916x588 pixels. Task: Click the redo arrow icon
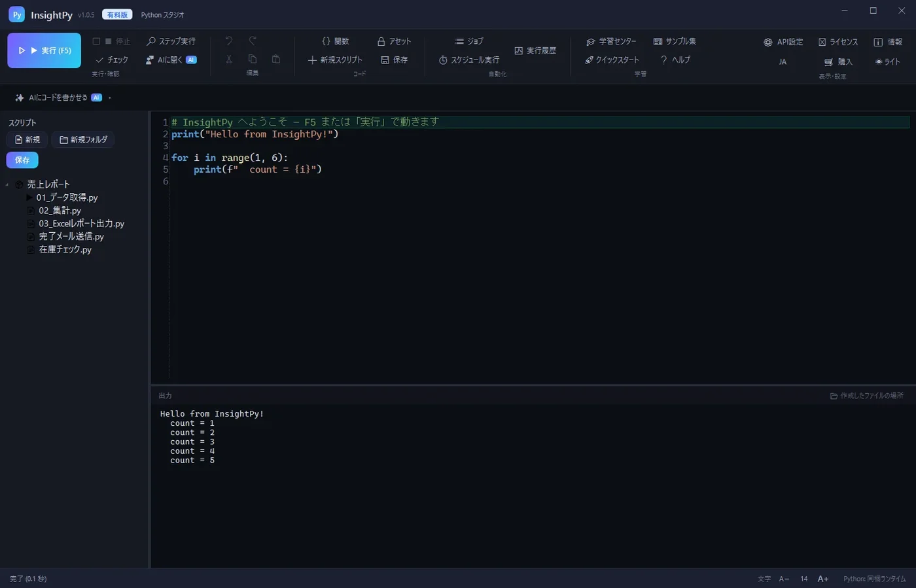[x=253, y=41]
